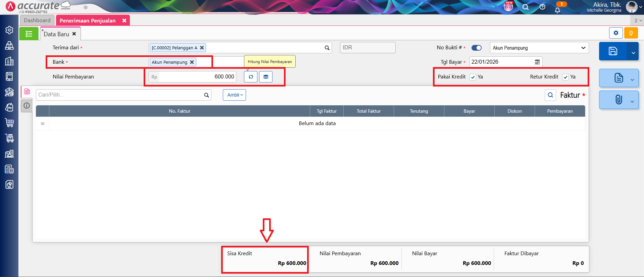Remove Akun Penampung from Bank field
The width and height of the screenshot is (644, 277).
pyautogui.click(x=192, y=62)
